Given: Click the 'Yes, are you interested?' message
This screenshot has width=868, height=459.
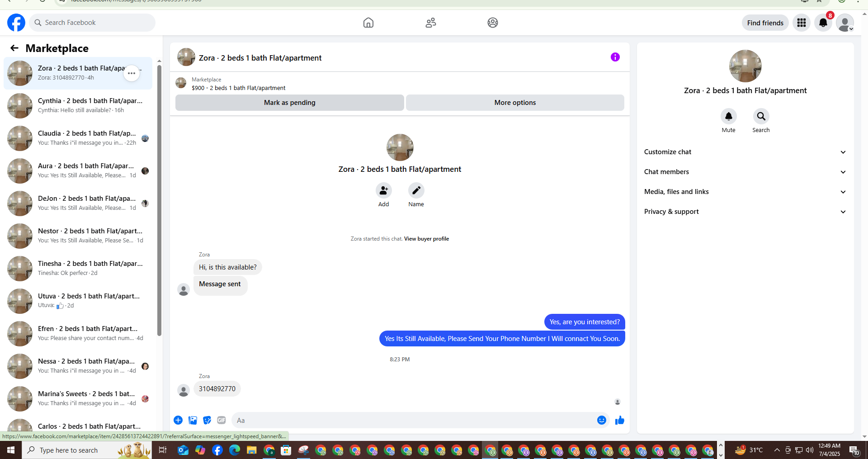Looking at the screenshot, I should pos(585,322).
